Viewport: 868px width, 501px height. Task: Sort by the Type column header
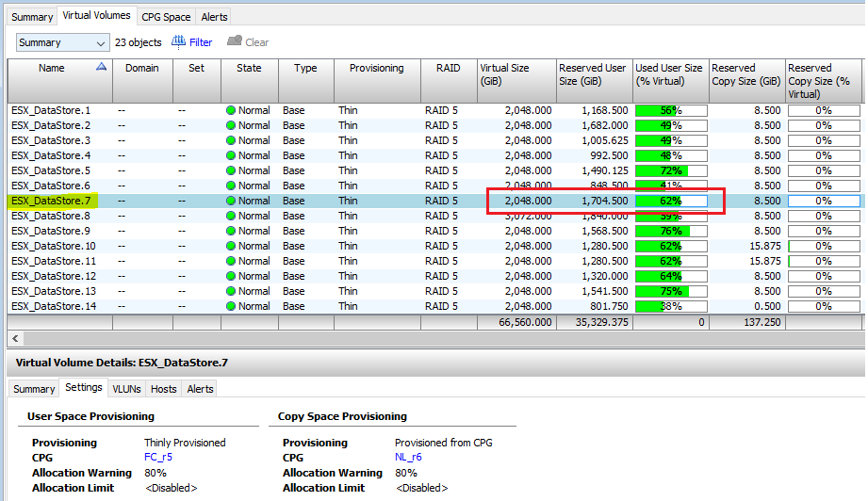pyautogui.click(x=305, y=81)
